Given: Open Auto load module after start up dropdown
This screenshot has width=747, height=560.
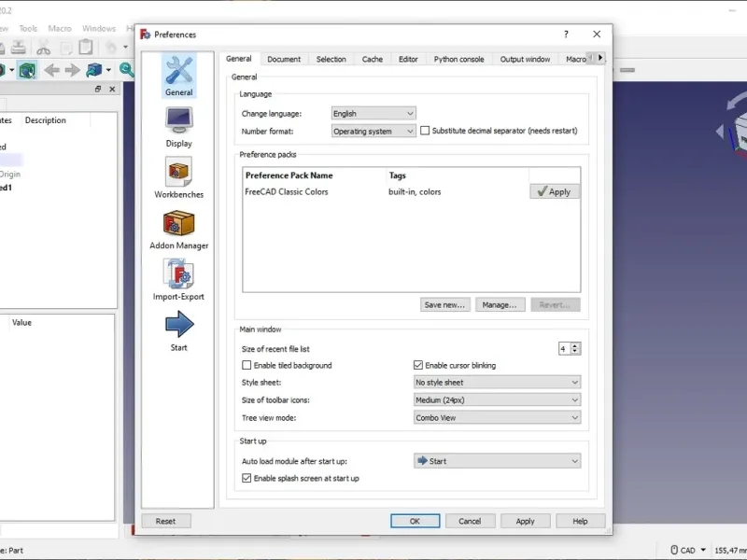Looking at the screenshot, I should [x=497, y=461].
